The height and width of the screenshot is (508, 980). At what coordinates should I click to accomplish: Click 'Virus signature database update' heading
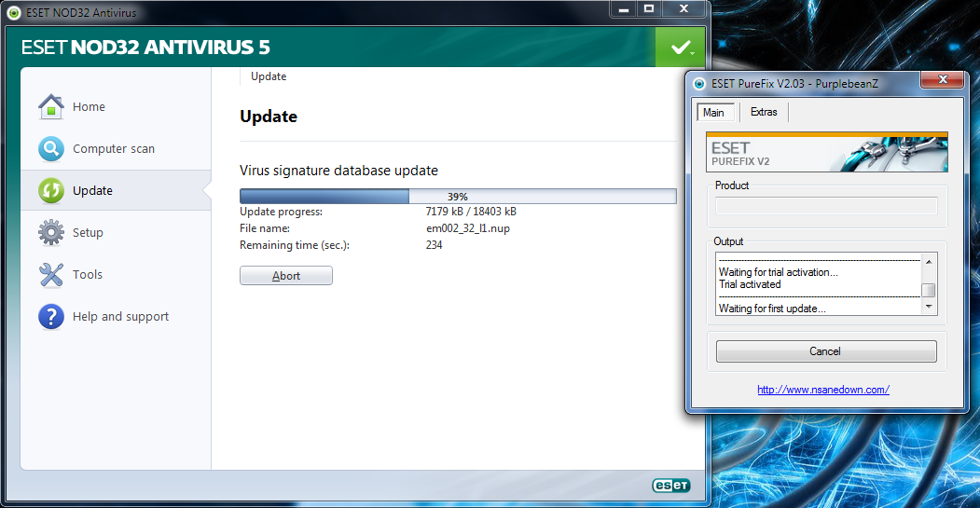pyautogui.click(x=338, y=171)
